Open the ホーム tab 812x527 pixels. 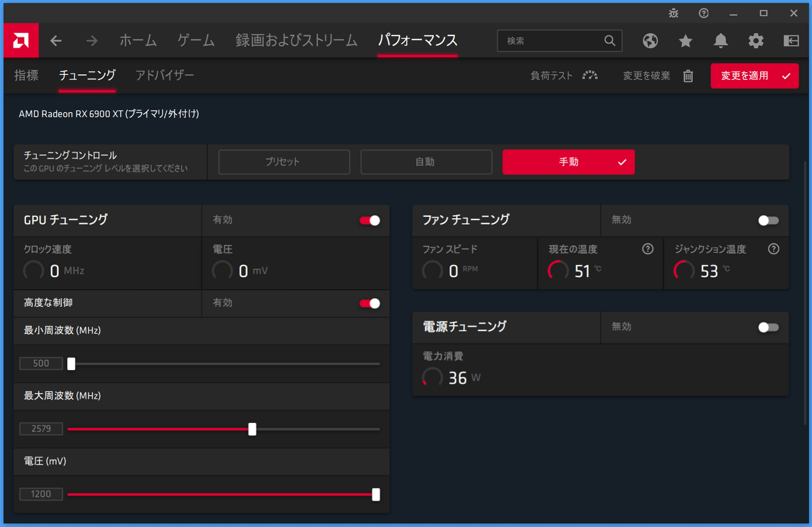click(138, 41)
